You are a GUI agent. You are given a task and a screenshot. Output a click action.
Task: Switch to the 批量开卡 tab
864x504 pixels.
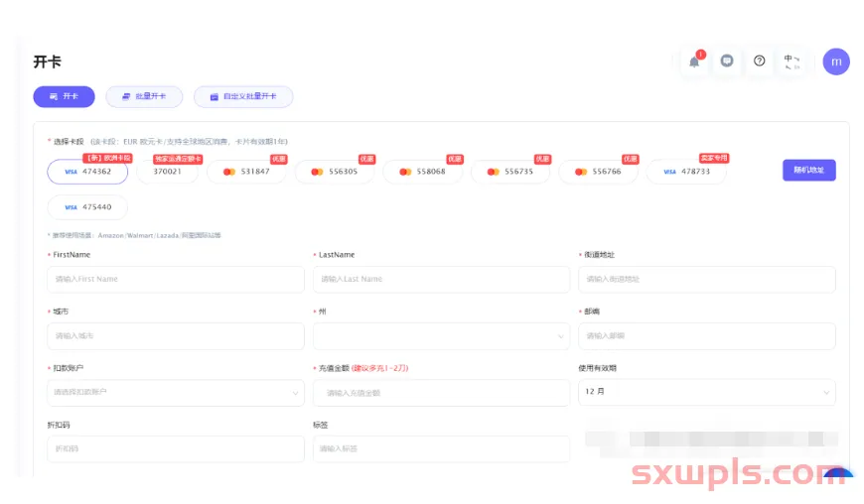tap(144, 97)
